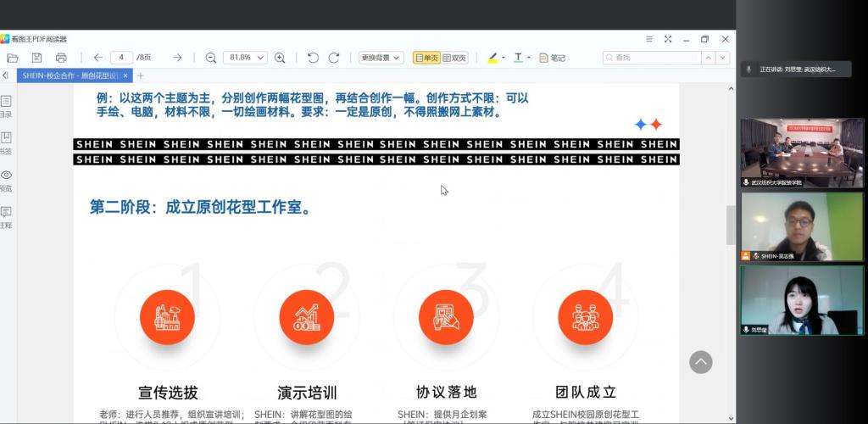The width and height of the screenshot is (868, 424).
Task: Click the scroll-to-top round button
Action: click(700, 362)
